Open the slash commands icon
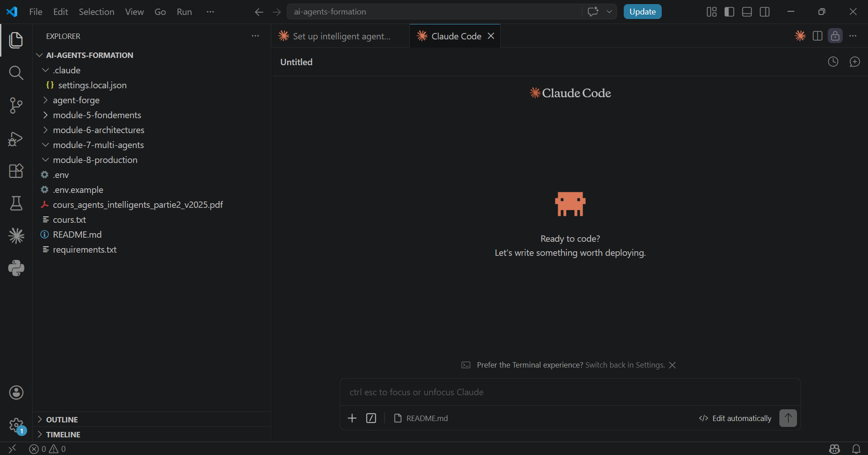Image resolution: width=868 pixels, height=455 pixels. pyautogui.click(x=371, y=418)
